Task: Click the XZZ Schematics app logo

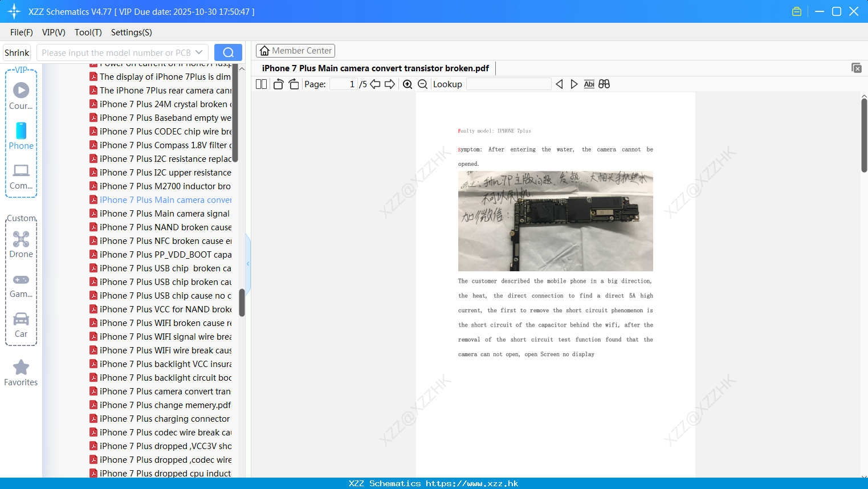Action: click(14, 11)
